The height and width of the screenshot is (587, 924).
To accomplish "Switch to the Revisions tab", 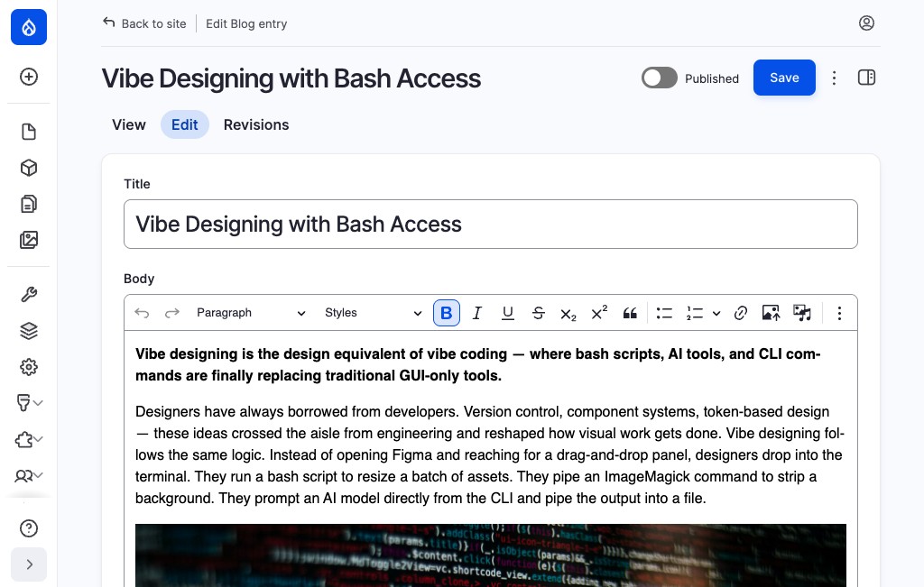I will [x=256, y=124].
